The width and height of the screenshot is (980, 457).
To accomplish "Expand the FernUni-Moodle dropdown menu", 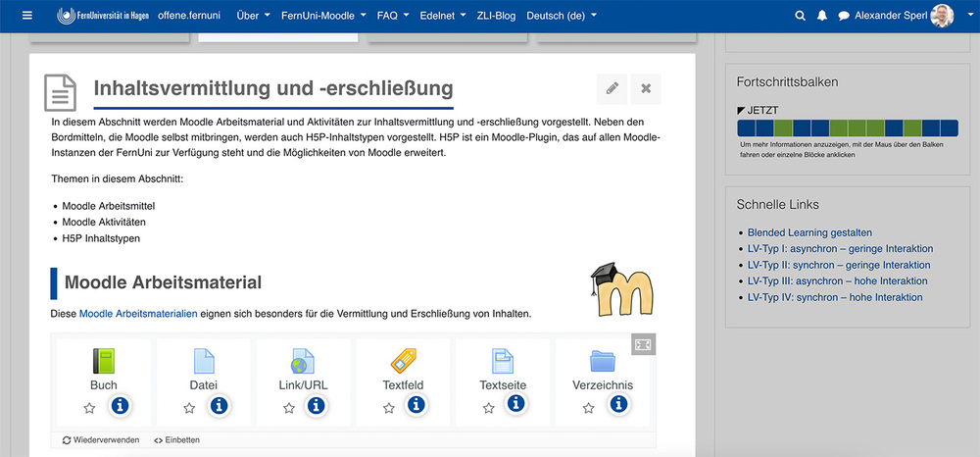I will point(323,16).
